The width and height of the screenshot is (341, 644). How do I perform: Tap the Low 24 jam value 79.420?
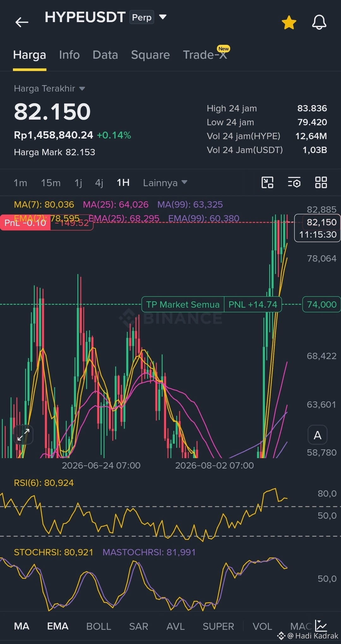(312, 122)
